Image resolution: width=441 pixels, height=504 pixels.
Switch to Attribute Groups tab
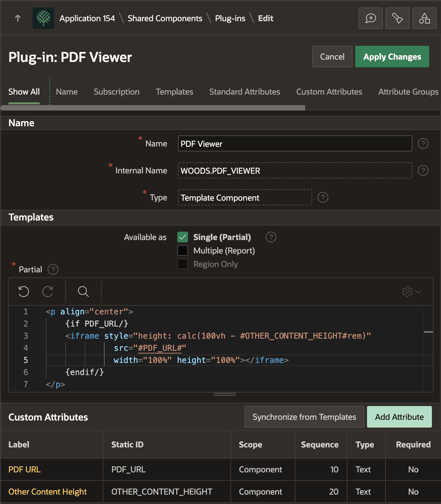(x=408, y=92)
